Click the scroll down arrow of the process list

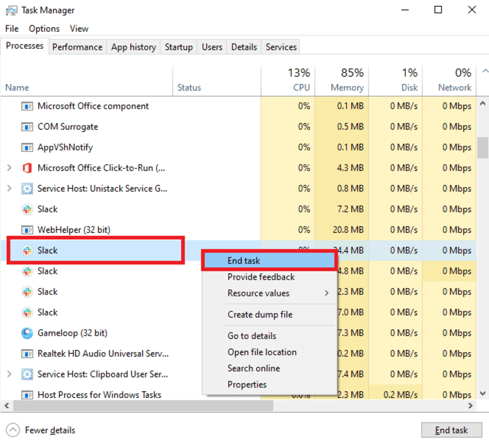point(483,393)
